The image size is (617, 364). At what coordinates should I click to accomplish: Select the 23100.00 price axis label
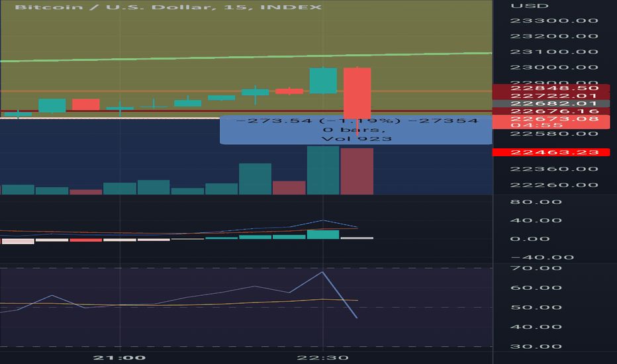(x=554, y=52)
